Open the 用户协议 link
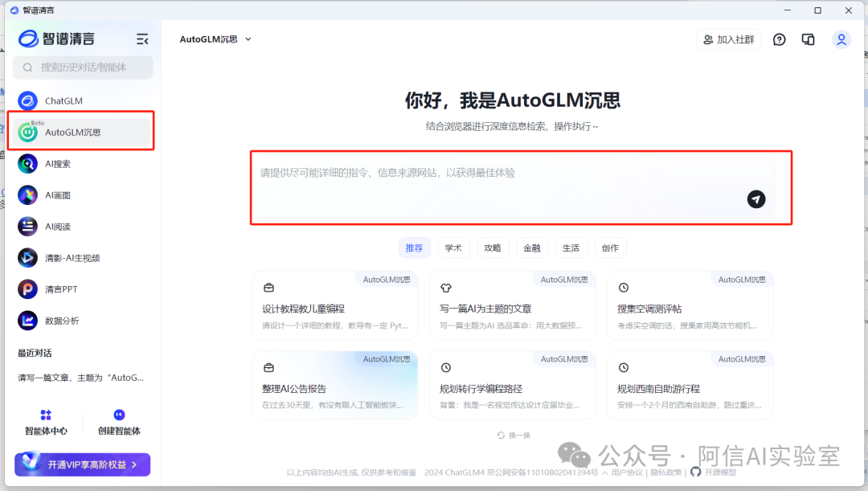This screenshot has width=868, height=491. [627, 473]
